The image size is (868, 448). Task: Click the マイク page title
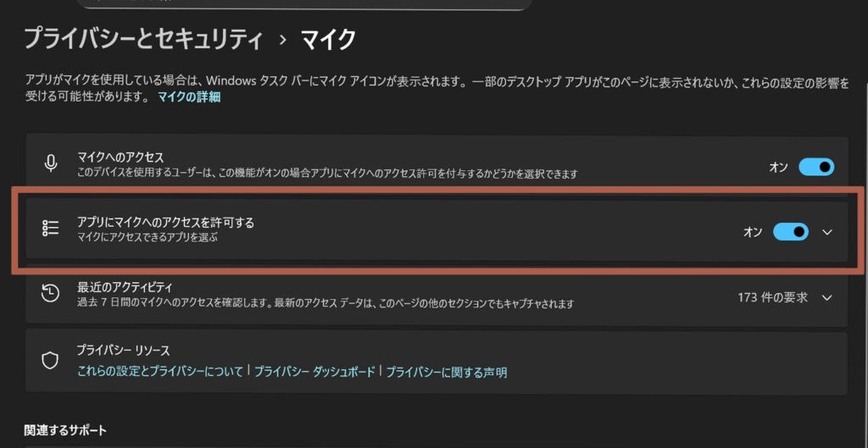pos(329,39)
